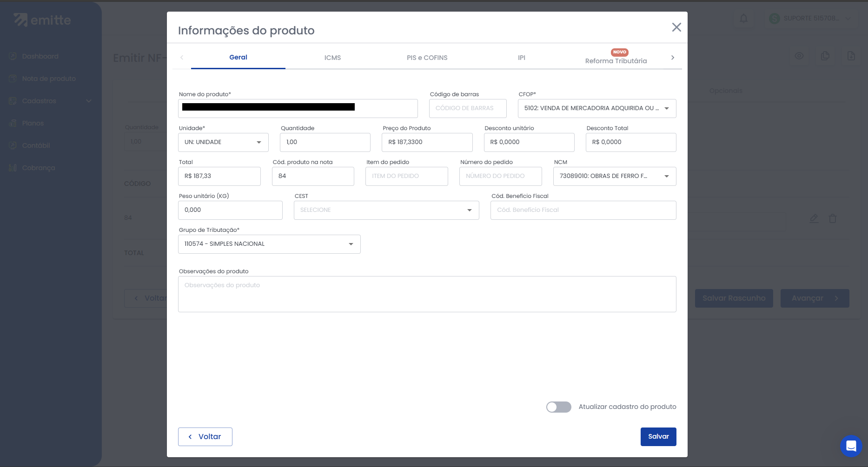The width and height of the screenshot is (868, 467).
Task: Click the notification bell icon
Action: 743,19
